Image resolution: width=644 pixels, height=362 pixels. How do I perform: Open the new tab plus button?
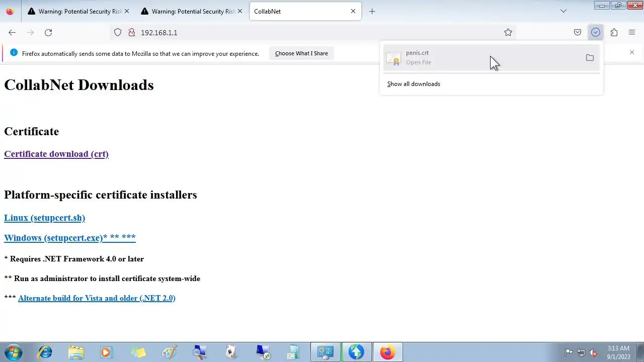372,11
